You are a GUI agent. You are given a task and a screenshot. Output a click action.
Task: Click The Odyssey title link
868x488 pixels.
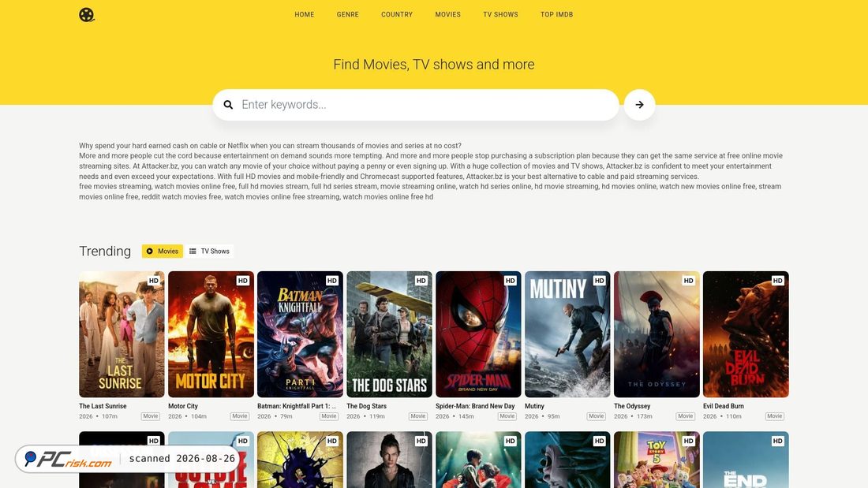[x=632, y=406]
